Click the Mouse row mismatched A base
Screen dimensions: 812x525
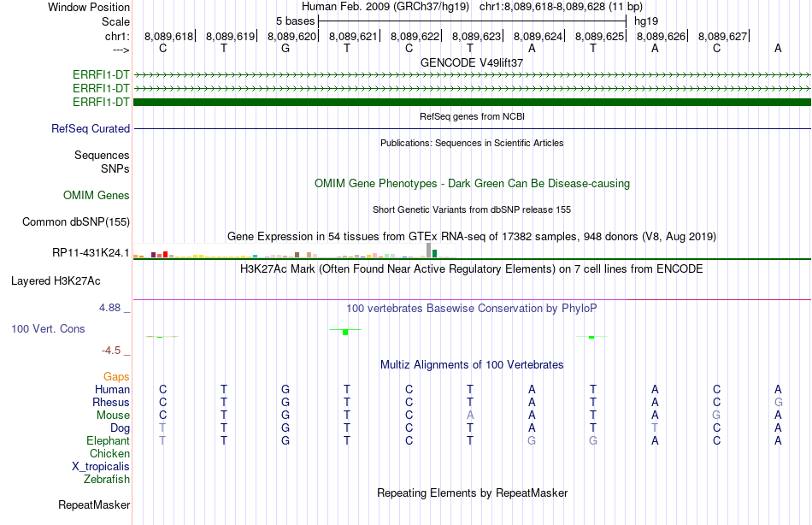pos(470,416)
